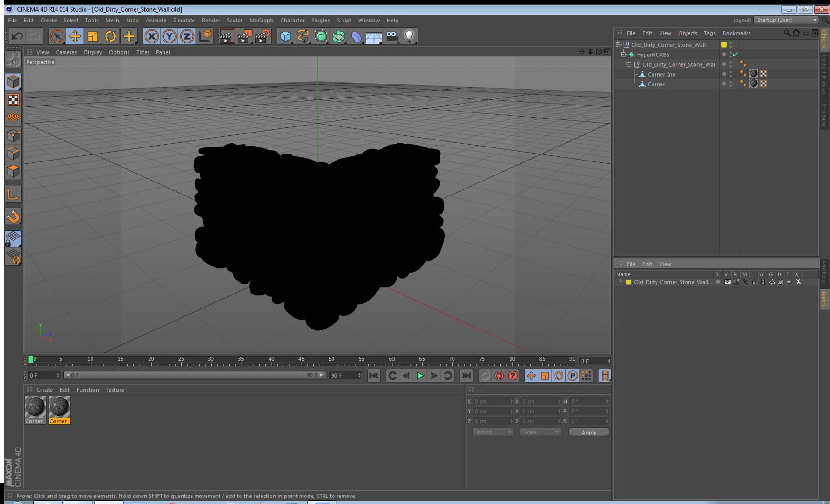The width and height of the screenshot is (830, 504).
Task: Select the Move tool in top toolbar
Action: [75, 36]
